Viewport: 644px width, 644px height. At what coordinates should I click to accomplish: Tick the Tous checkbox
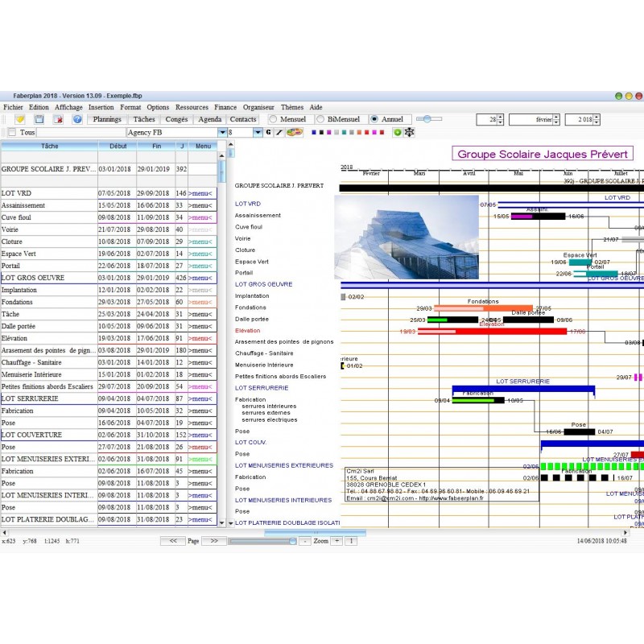[x=12, y=132]
